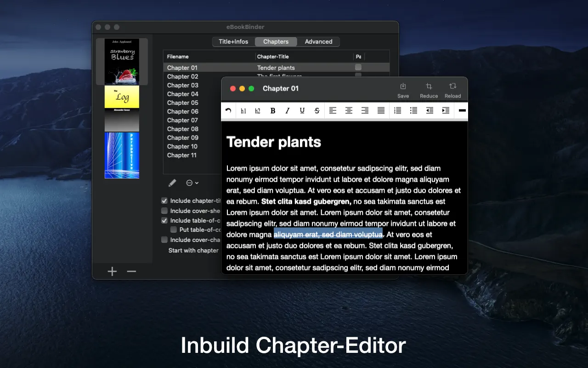588x368 pixels.
Task: Save the Chapter 01 document
Action: pyautogui.click(x=403, y=90)
